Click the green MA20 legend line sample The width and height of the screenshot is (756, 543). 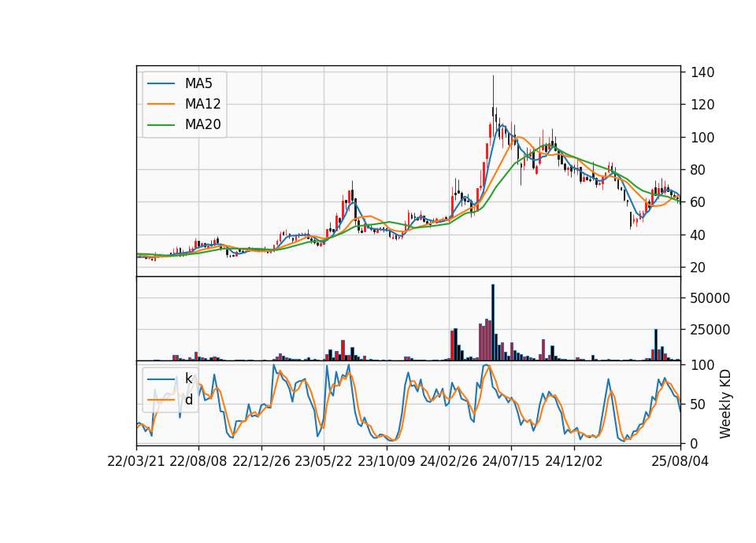click(x=161, y=125)
